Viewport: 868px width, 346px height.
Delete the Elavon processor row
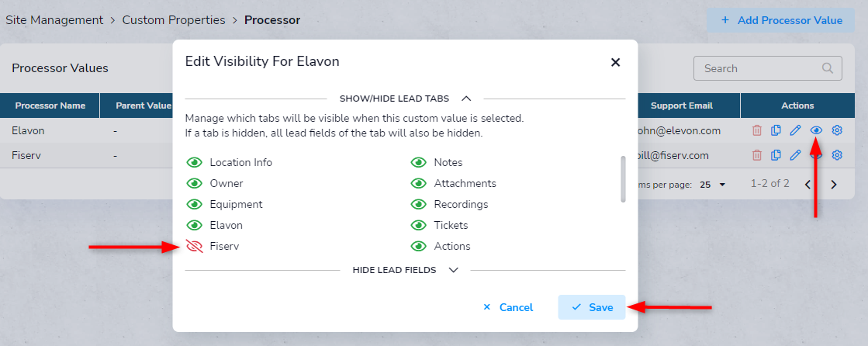[757, 130]
